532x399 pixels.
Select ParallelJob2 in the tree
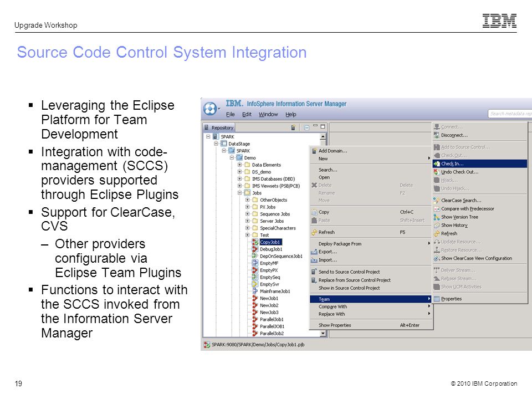click(272, 333)
